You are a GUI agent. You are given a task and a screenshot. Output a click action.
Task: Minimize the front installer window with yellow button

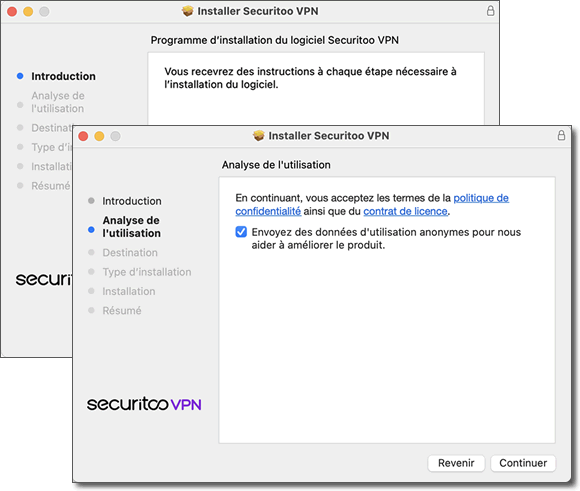point(99,136)
